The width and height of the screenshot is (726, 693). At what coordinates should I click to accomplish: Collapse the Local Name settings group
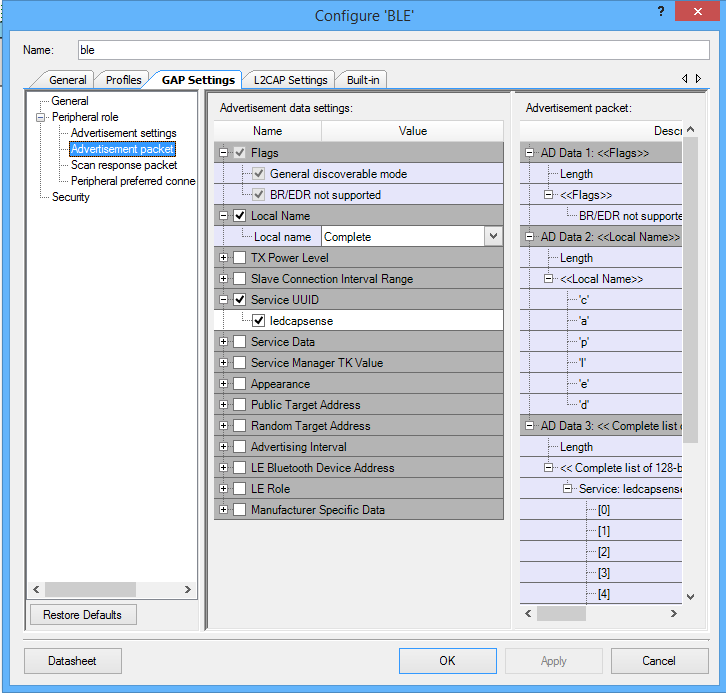[223, 216]
